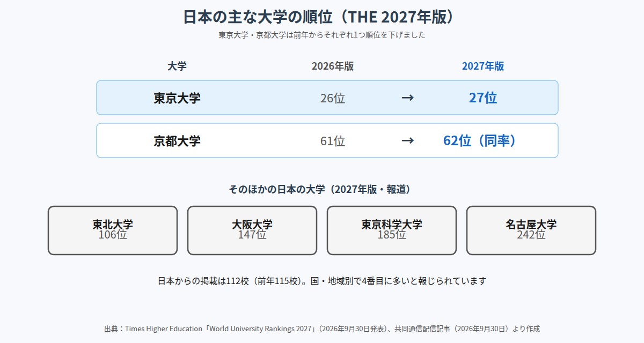Click the blue 2027年版 column header
The height and width of the screenshot is (343, 644).
pos(483,66)
